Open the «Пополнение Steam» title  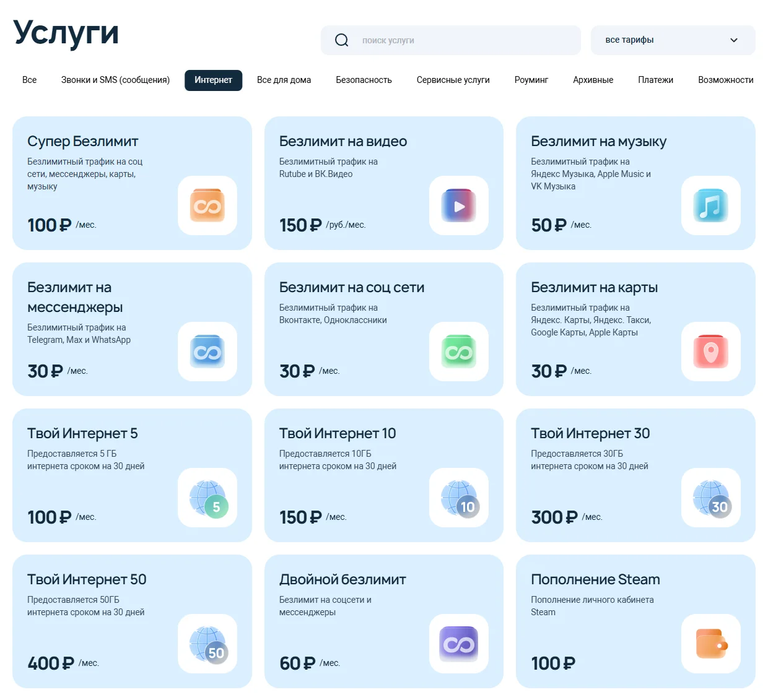pos(595,579)
